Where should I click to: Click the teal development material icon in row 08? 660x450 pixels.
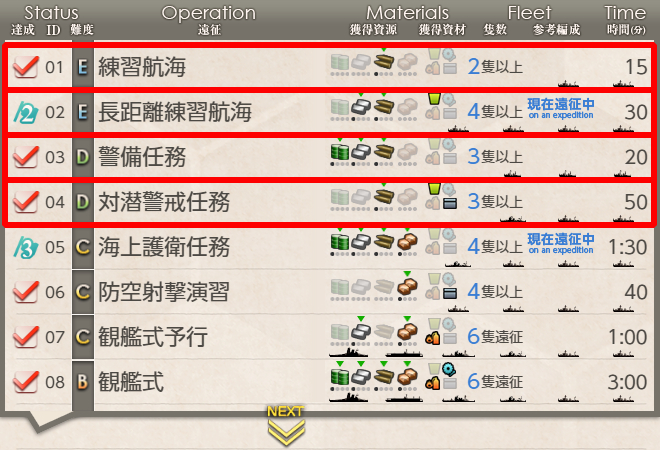point(449,370)
